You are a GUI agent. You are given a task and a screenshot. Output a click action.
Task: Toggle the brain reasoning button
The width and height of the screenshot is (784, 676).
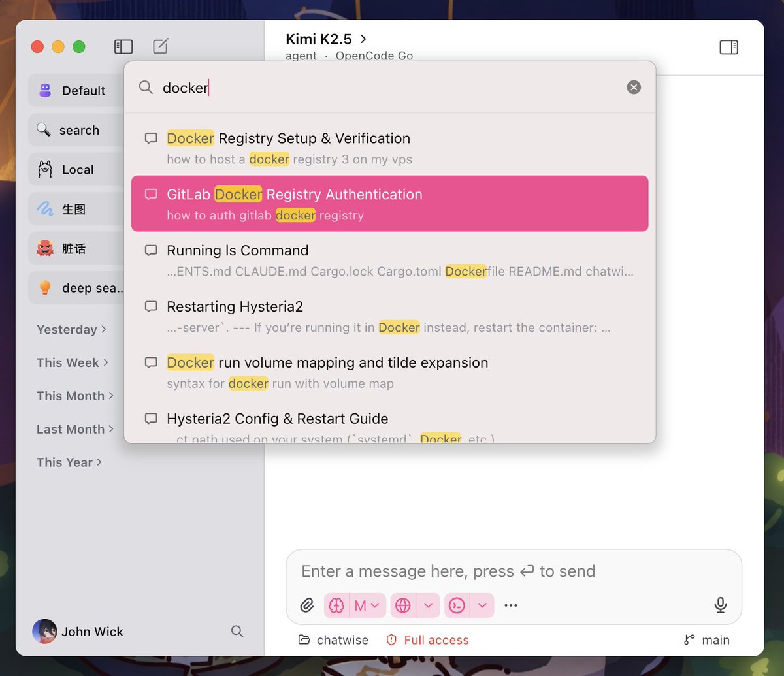tap(337, 605)
